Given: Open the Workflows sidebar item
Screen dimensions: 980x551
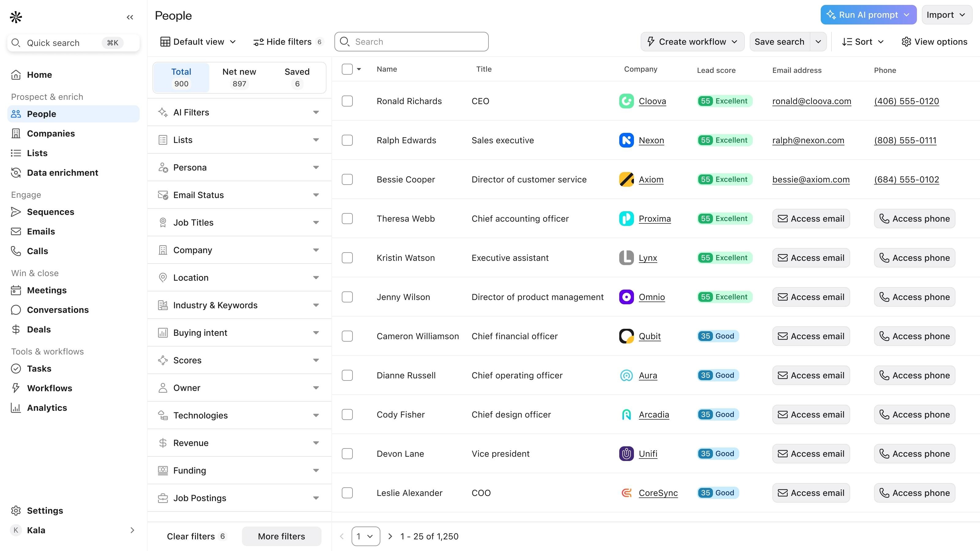Looking at the screenshot, I should [49, 388].
